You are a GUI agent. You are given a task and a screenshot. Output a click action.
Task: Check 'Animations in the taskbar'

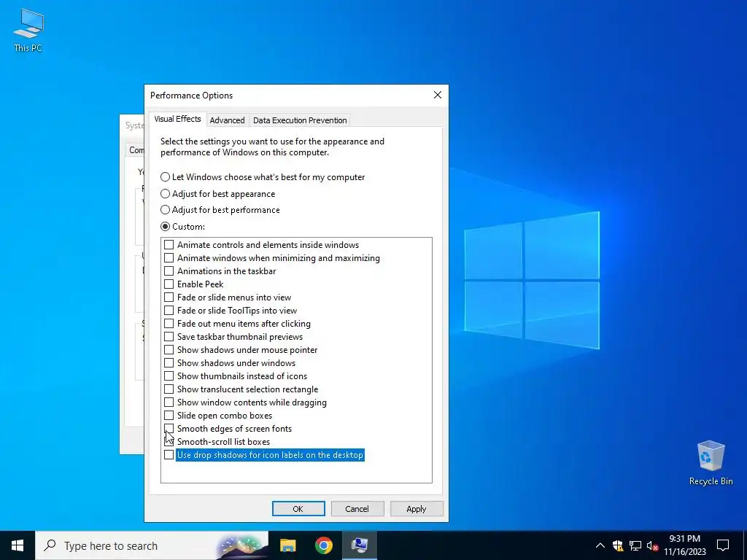[x=169, y=271]
